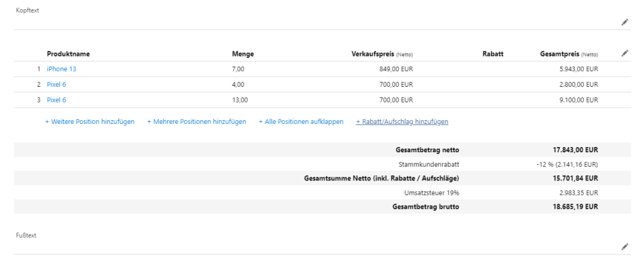Select the 7,00 quantity of iPhone 13
Image resolution: width=644 pixels, height=271 pixels.
point(238,69)
